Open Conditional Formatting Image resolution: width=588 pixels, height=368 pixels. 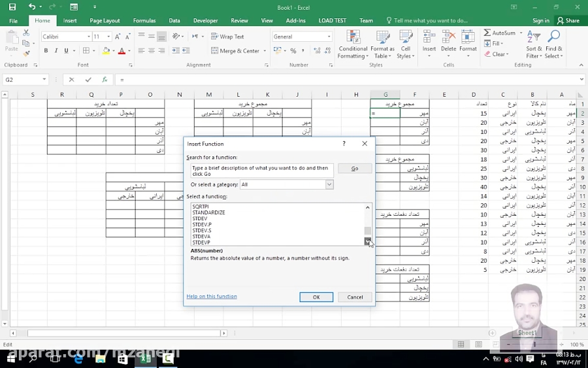[x=353, y=44]
